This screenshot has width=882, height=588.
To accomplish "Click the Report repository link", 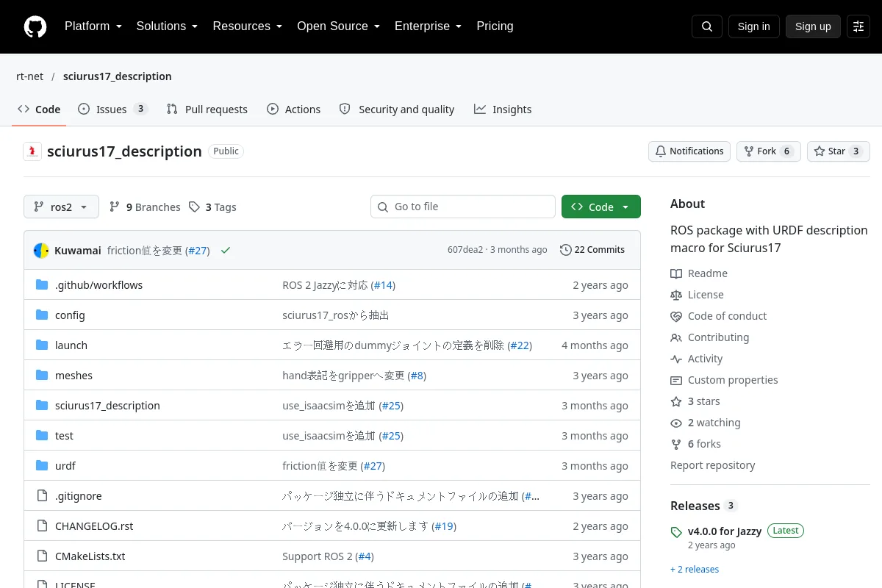I will coord(713,465).
